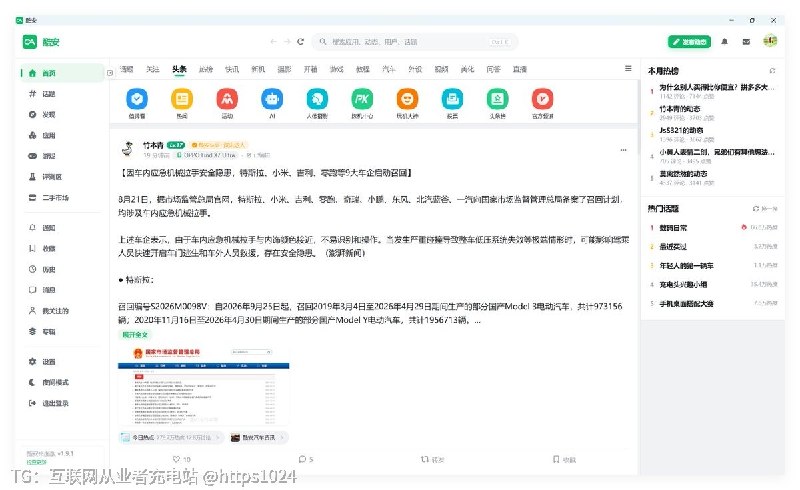Open the blue 投票 shortcut icon
800x490 pixels.
click(452, 99)
